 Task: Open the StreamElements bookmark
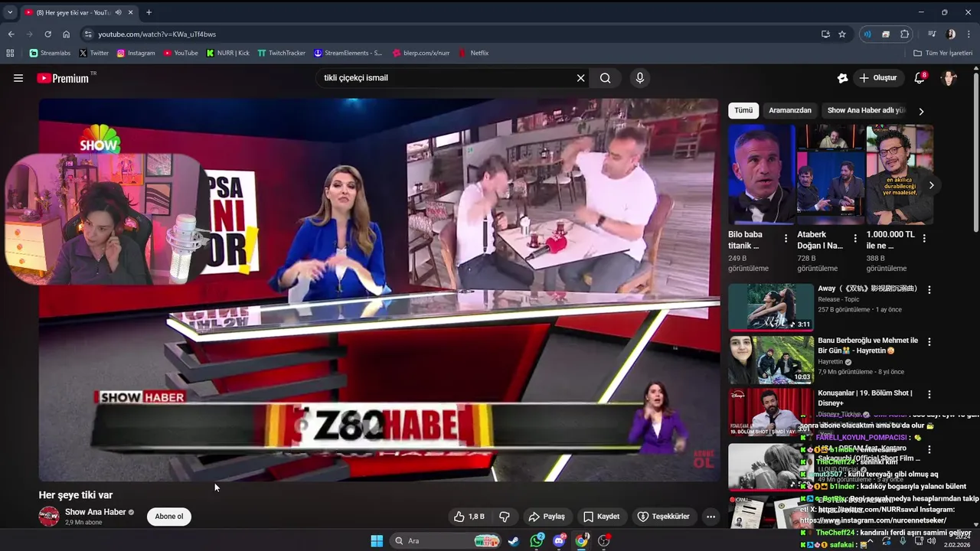tap(348, 53)
